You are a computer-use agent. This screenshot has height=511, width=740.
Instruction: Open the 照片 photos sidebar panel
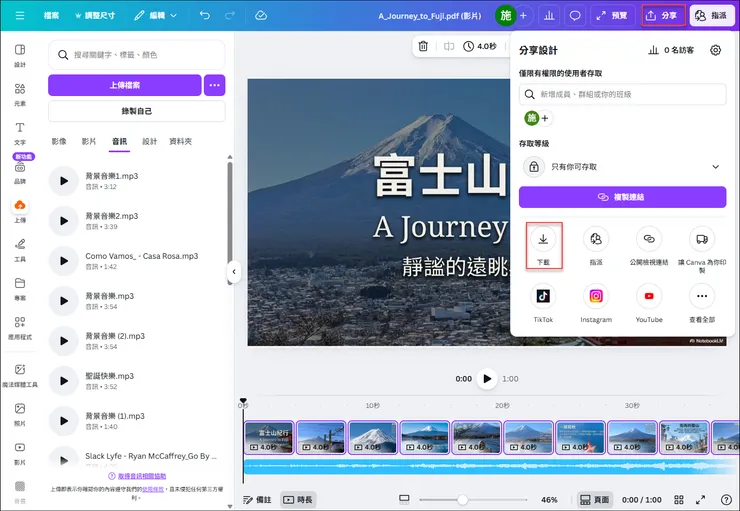20,414
